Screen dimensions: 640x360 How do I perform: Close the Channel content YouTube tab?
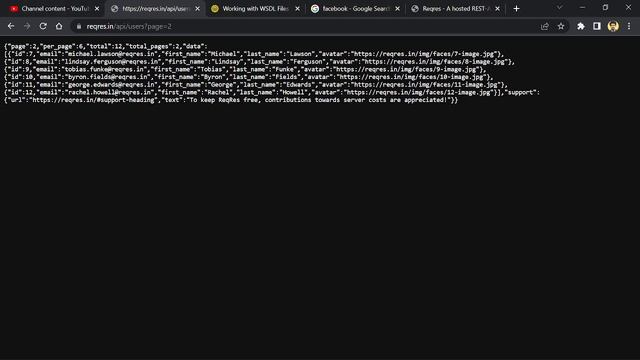[x=97, y=9]
